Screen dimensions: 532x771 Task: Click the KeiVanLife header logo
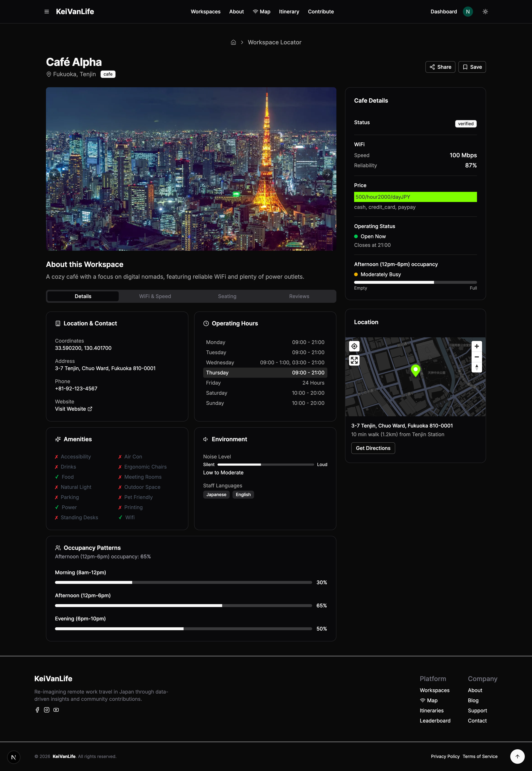[x=75, y=12]
